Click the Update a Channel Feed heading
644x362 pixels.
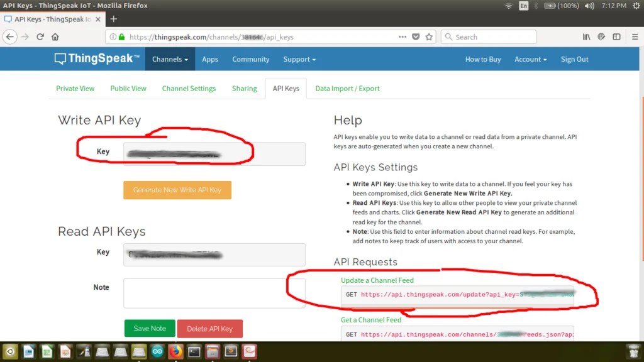coord(377,280)
